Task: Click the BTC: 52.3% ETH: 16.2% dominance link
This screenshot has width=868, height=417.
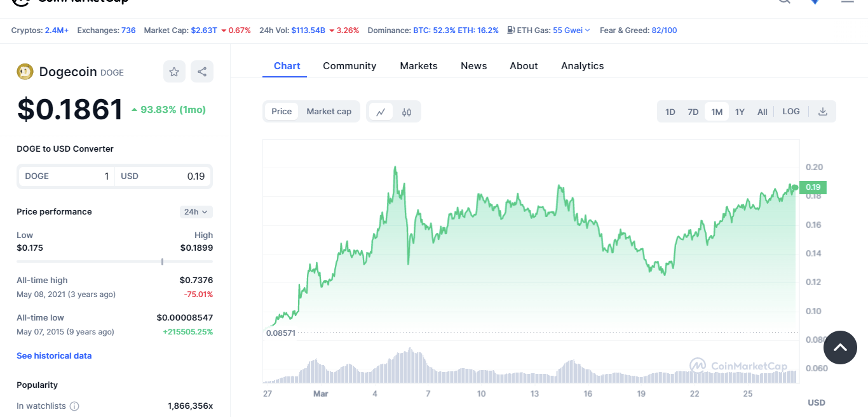Action: point(456,30)
